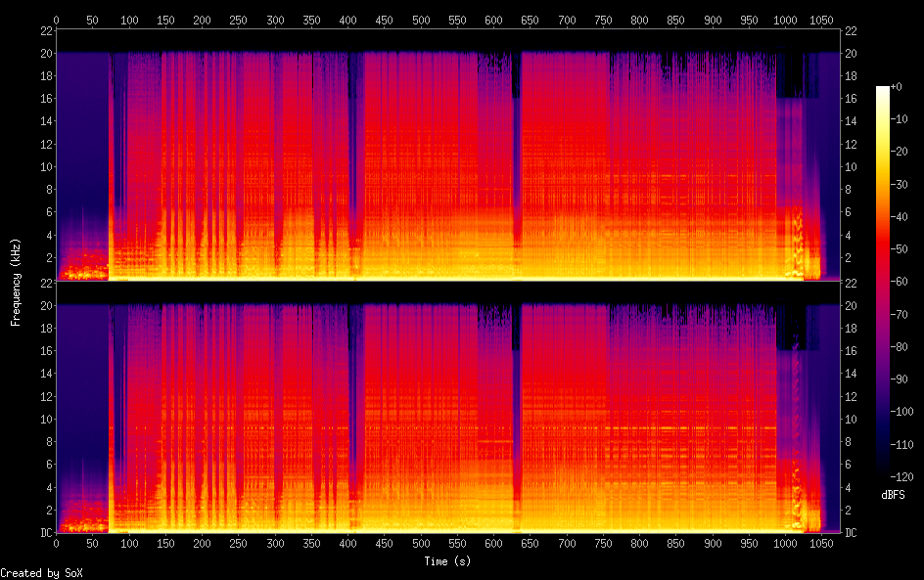
Task: Click the color scale gradient bar
Action: pyautogui.click(x=883, y=286)
